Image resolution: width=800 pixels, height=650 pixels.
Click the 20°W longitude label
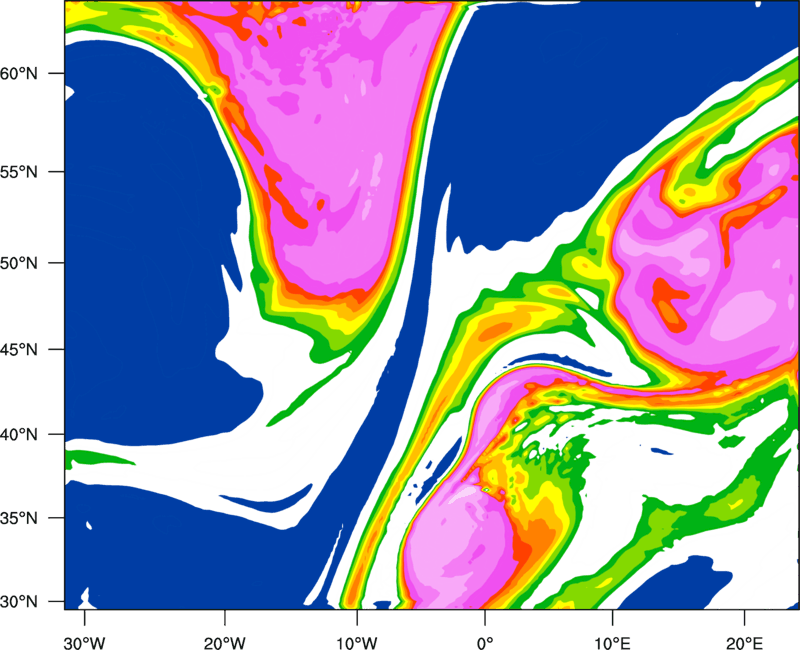point(225,643)
